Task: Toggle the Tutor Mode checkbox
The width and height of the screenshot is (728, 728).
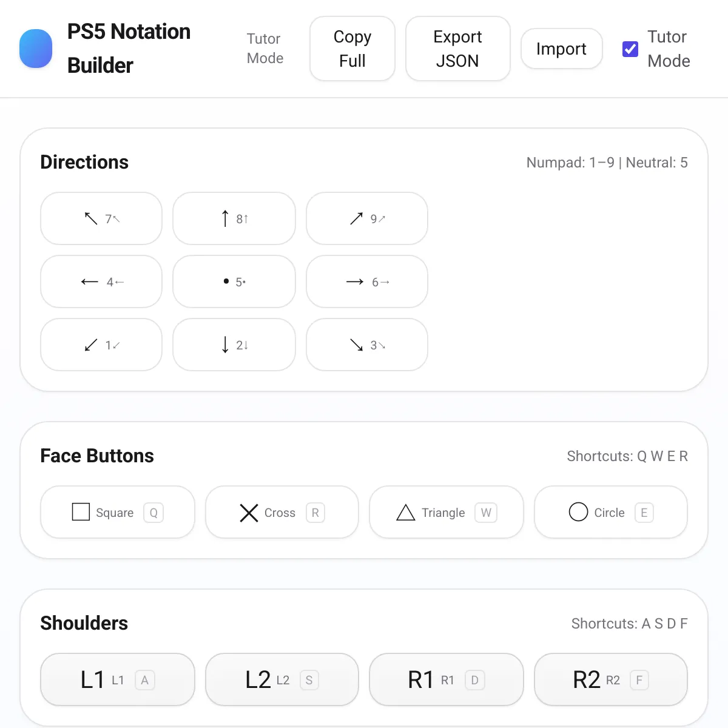Action: (x=630, y=49)
